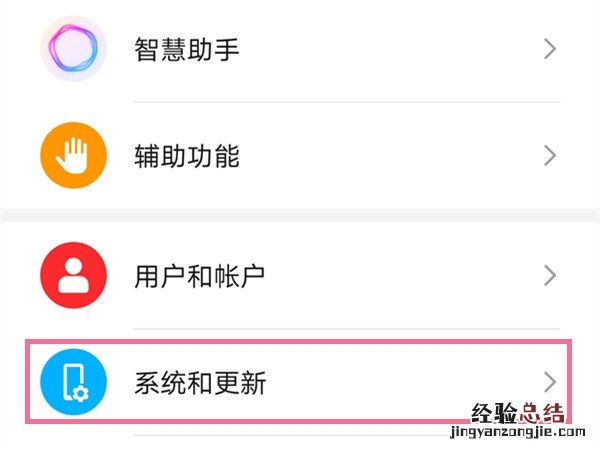Tap empty space in the 辅助功能 row
Viewport: 600px width, 450px height.
pos(400,156)
